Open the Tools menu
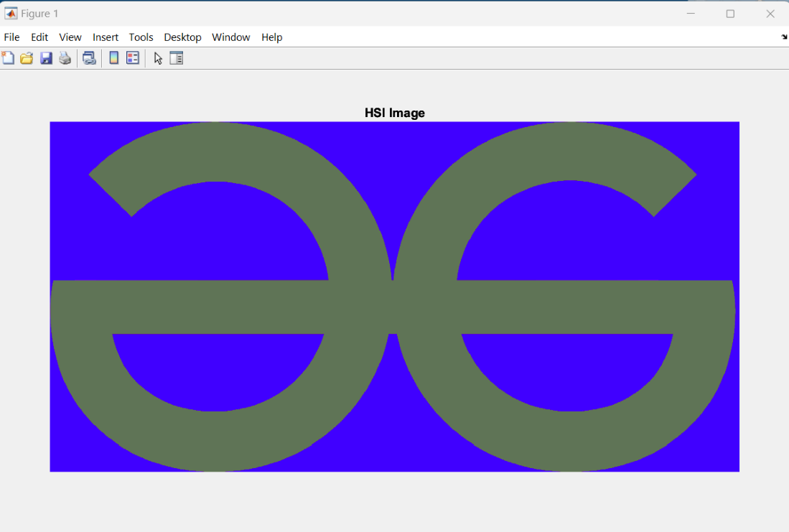The image size is (789, 532). click(x=141, y=37)
